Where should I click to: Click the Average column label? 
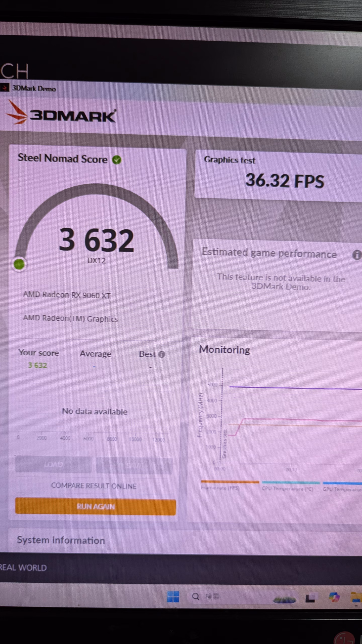(x=95, y=354)
